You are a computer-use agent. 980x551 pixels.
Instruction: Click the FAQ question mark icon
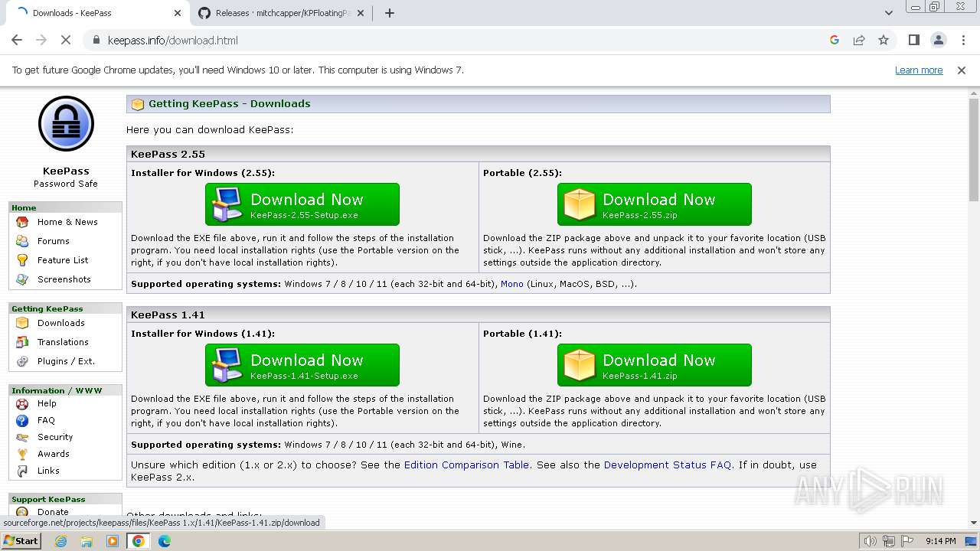click(22, 420)
